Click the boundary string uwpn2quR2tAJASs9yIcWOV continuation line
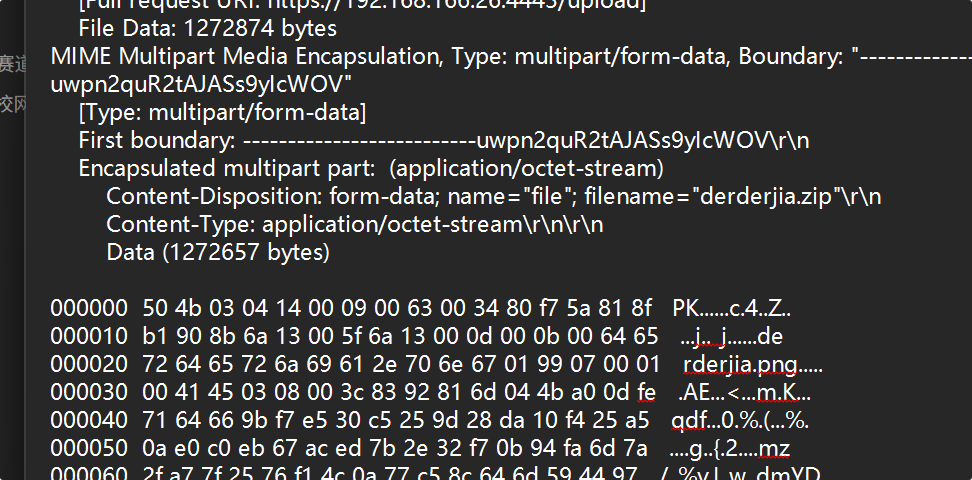 click(201, 84)
